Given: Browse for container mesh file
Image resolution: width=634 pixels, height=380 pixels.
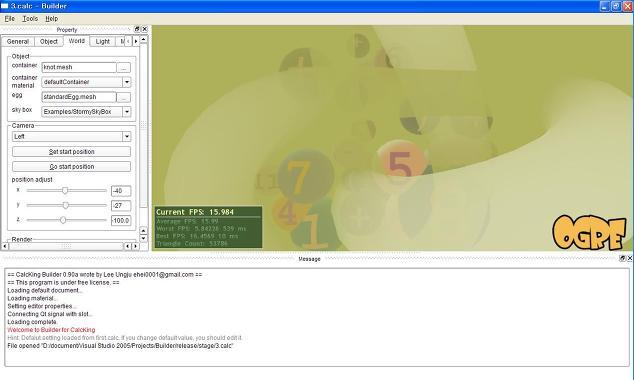Looking at the screenshot, I should coord(124,68).
